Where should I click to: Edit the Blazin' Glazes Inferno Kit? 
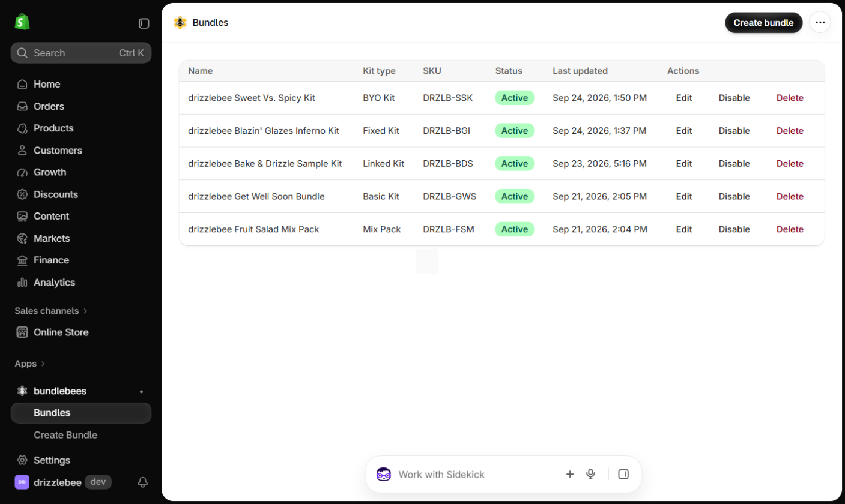(x=684, y=131)
